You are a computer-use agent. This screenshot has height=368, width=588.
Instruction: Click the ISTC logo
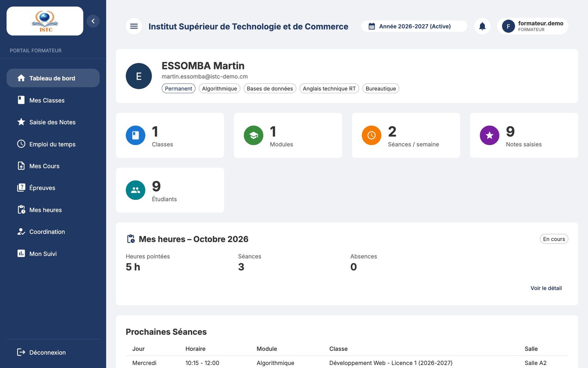pyautogui.click(x=45, y=21)
